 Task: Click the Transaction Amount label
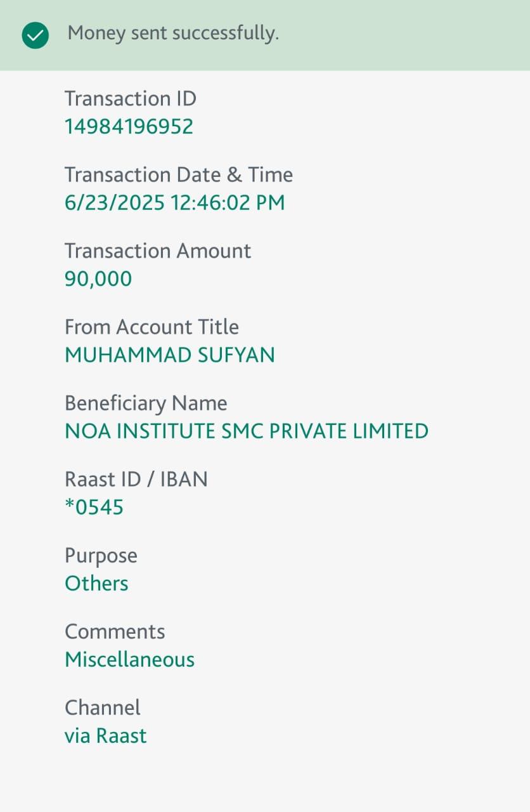pos(158,251)
